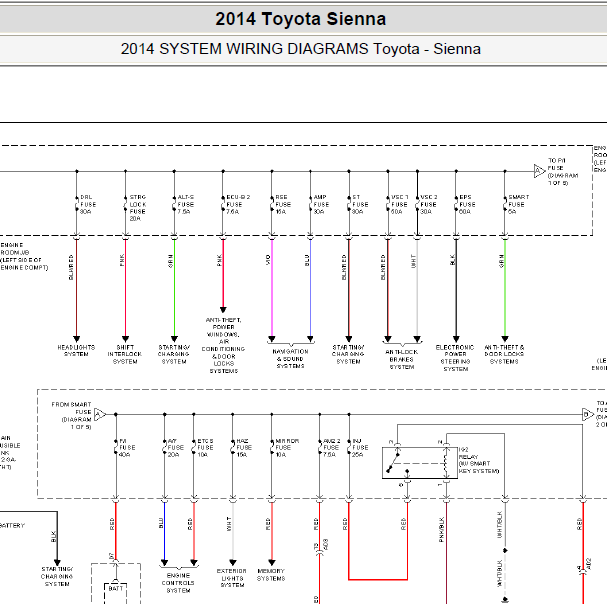This screenshot has height=604, width=607.
Task: Select the ALT-S FUSE 7.5A label
Action: pos(185,204)
